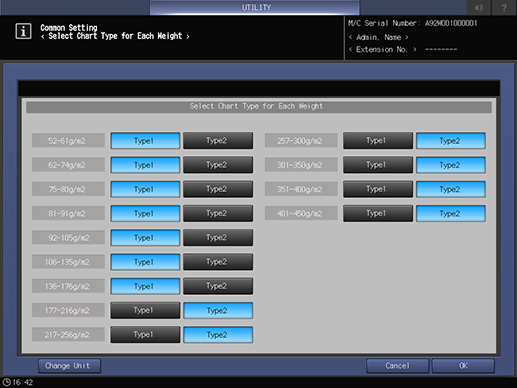Click the information icon beside Common Setting
Image resolution: width=517 pixels, height=388 pixels.
23,31
